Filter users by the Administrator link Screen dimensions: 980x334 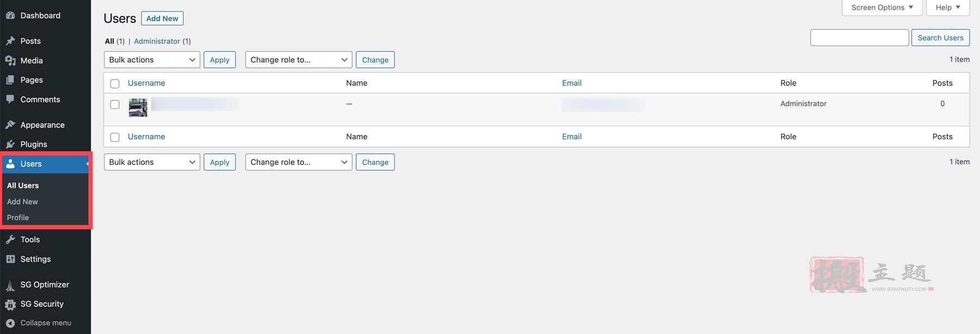[x=157, y=41]
